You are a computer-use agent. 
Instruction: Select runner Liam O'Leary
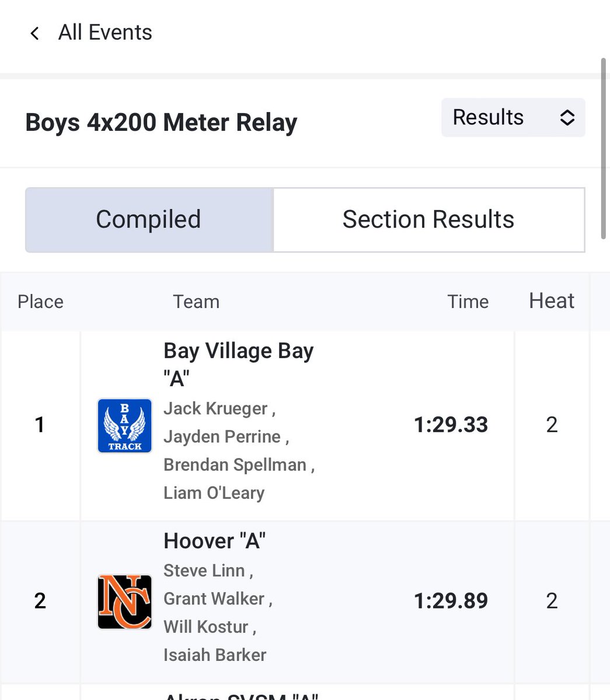[214, 493]
